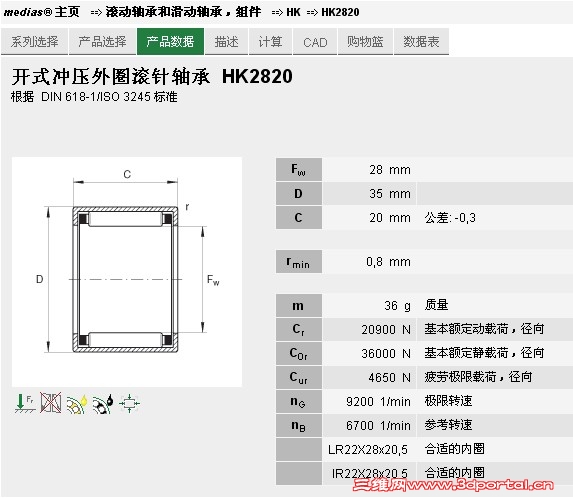Click the Cur fatigue limit label
This screenshot has height=498, width=573.
299,377
